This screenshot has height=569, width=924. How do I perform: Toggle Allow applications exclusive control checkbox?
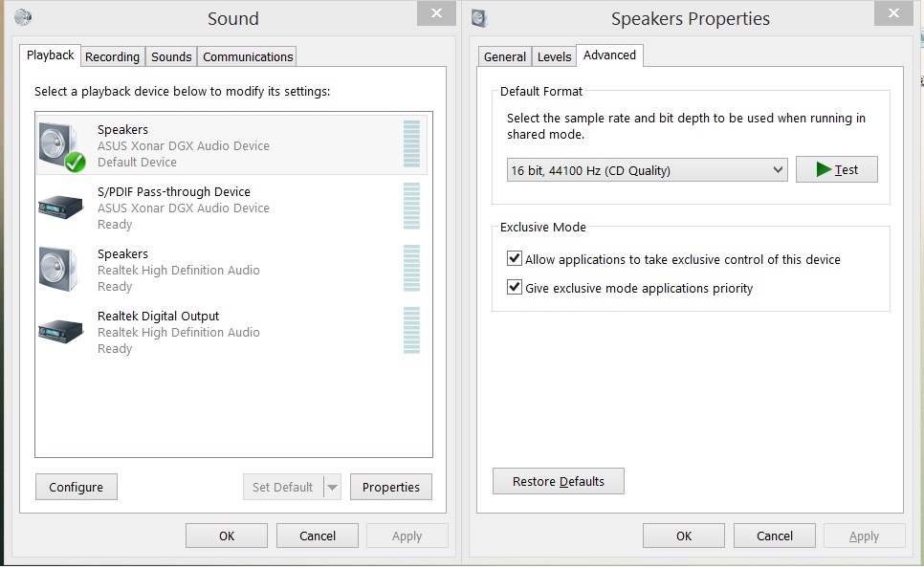pos(515,259)
